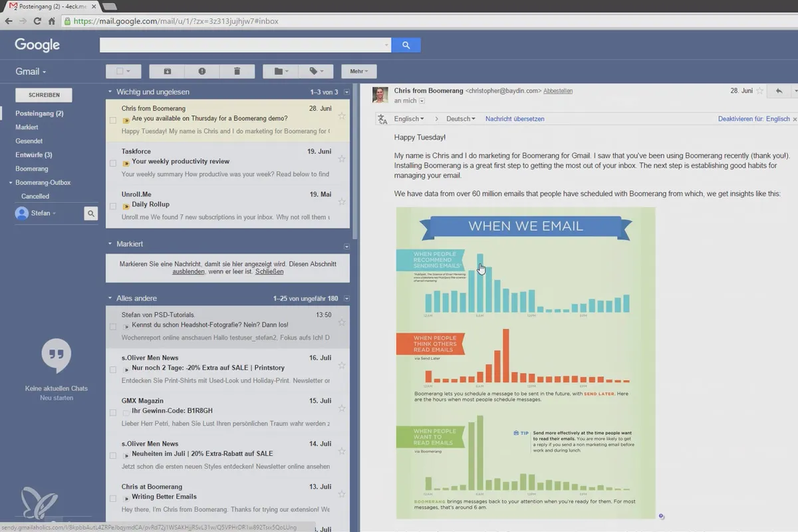Viewport: 798px width, 532px height.
Task: Click the reply arrow icon in the message header
Action: 779,90
